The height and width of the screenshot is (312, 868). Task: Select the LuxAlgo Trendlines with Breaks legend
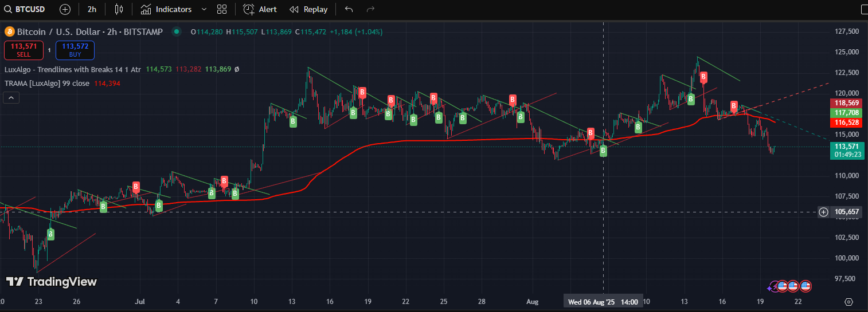tap(72, 69)
